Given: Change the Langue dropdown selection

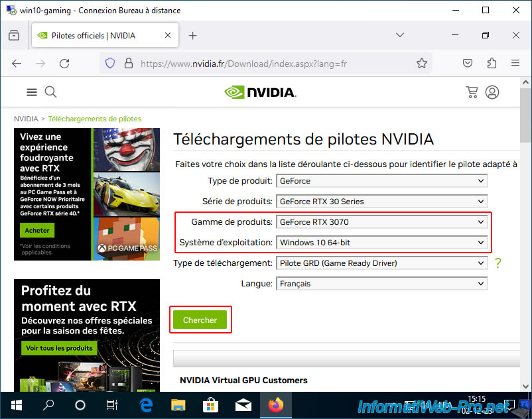Looking at the screenshot, I should [381, 283].
